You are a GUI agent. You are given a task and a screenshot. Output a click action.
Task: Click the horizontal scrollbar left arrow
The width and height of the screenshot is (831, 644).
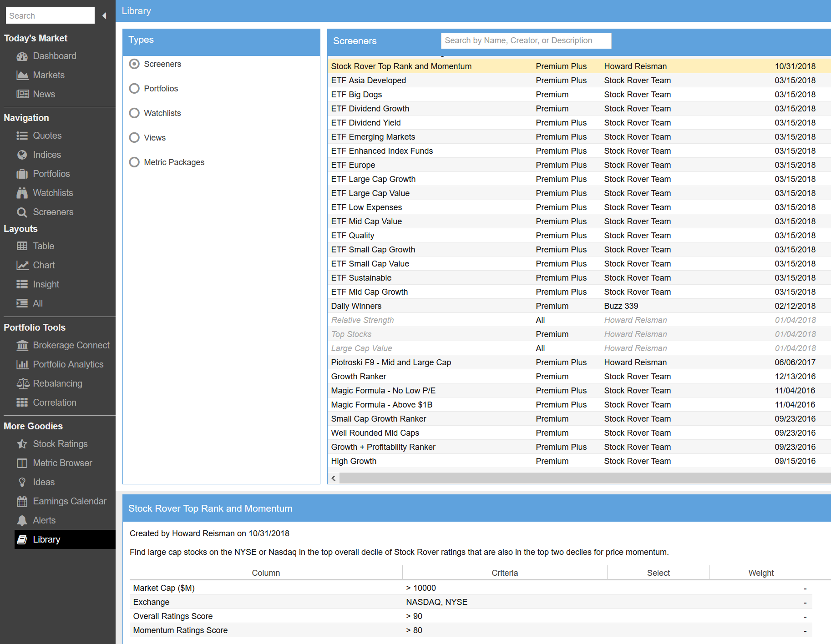coord(334,478)
